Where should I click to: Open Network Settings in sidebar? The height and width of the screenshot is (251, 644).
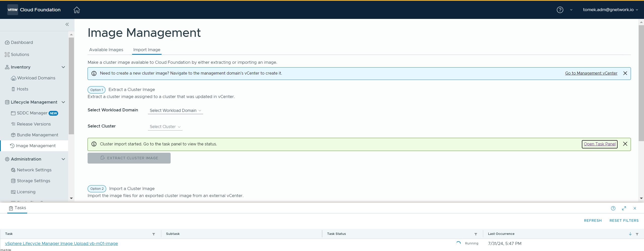pyautogui.click(x=31, y=170)
